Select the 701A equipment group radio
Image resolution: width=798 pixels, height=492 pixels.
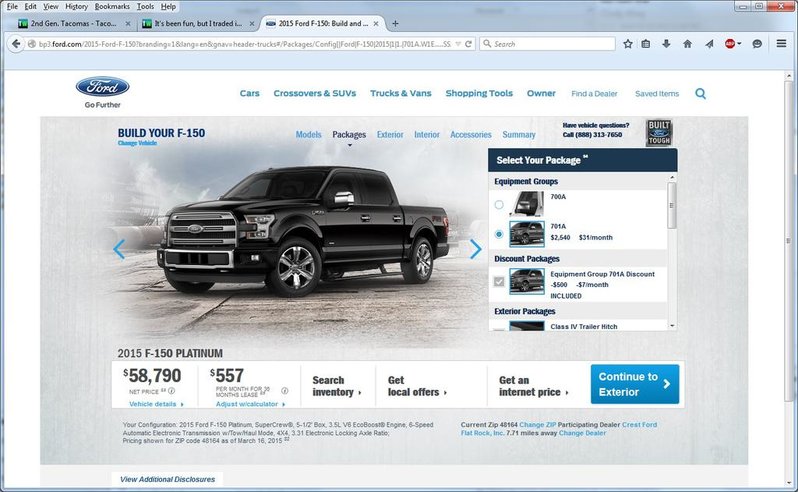tap(499, 234)
